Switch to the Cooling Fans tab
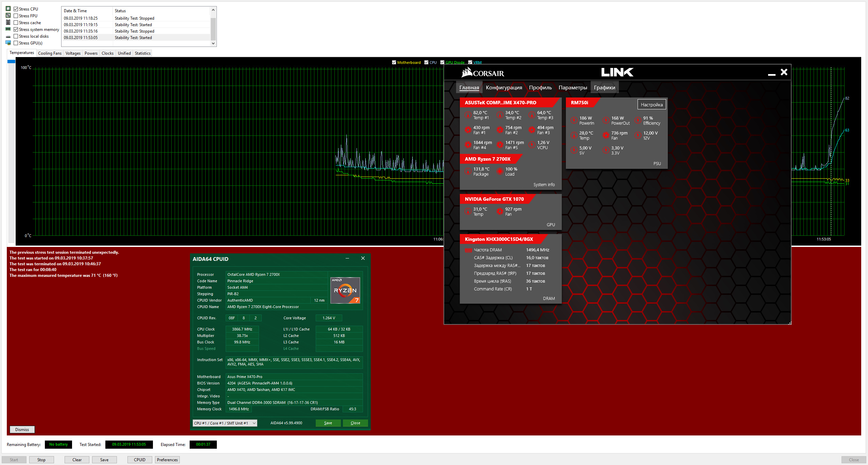Screen dimensions: 868x465 (x=50, y=53)
